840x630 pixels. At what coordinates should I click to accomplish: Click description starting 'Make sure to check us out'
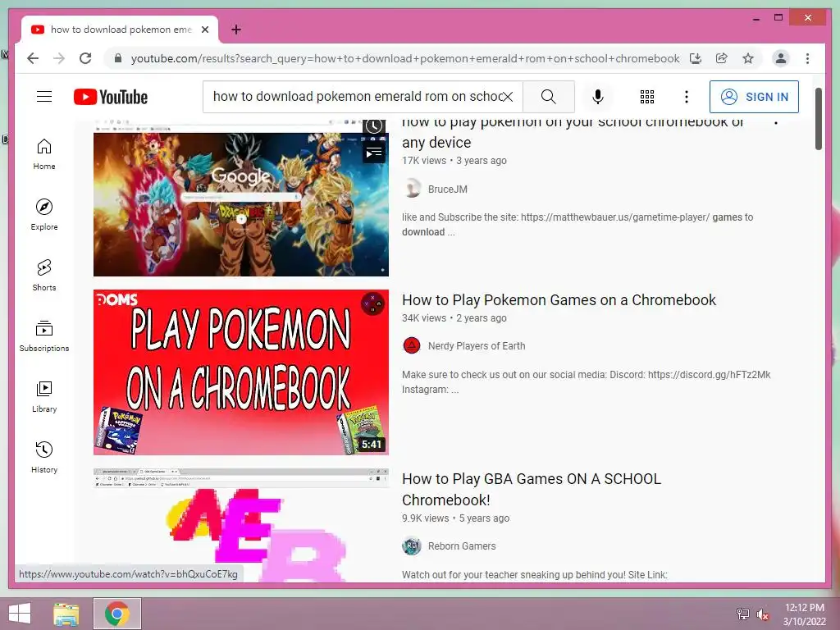click(586, 382)
